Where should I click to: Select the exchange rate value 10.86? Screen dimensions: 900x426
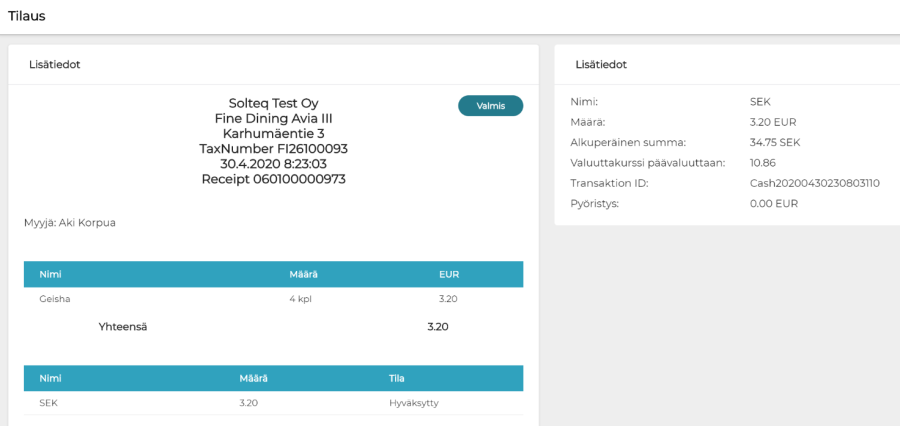[x=763, y=162]
